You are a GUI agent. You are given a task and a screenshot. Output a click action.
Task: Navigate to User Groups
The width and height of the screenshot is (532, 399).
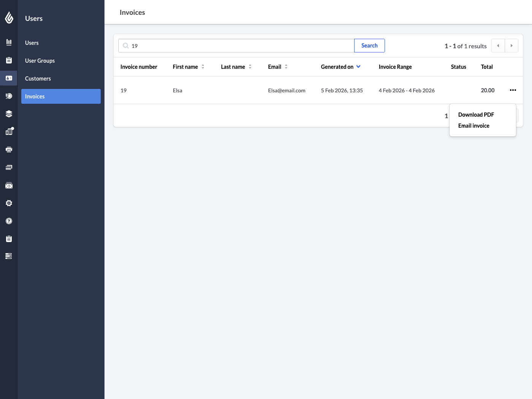point(40,60)
